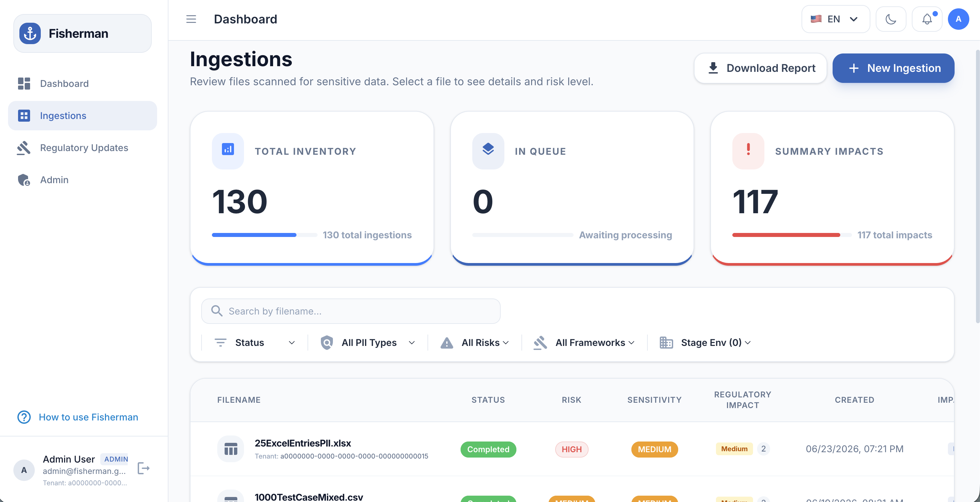Focus the Search by filename field
980x502 pixels.
pos(350,311)
